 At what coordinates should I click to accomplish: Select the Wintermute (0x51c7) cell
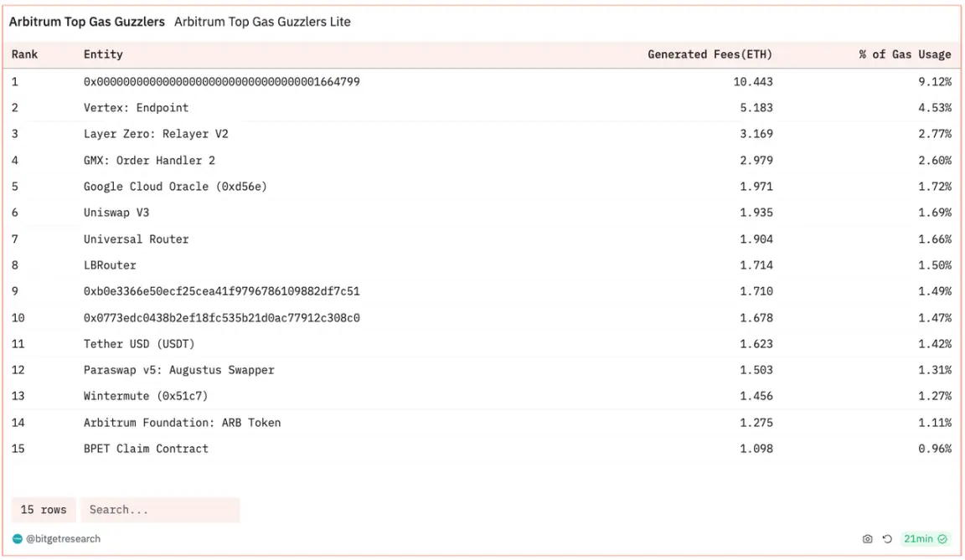(x=146, y=396)
